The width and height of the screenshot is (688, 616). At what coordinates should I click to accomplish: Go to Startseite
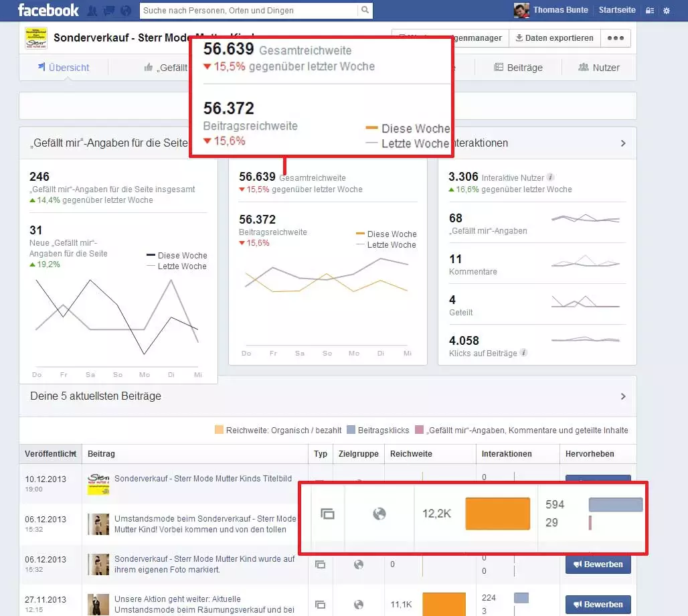(x=617, y=10)
